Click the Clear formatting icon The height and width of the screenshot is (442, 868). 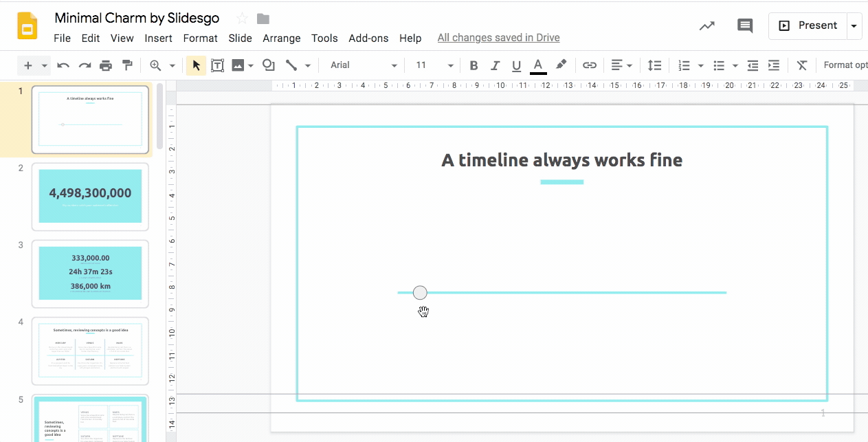pos(802,65)
